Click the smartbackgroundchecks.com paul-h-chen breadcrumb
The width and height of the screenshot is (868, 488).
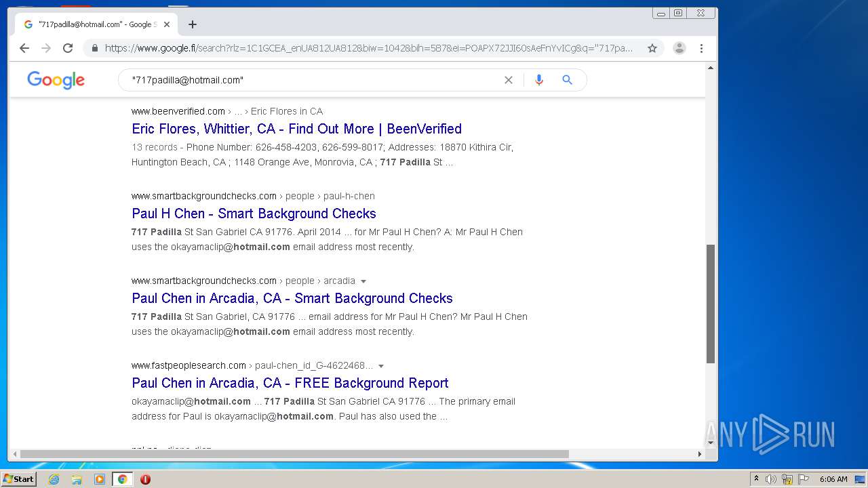coord(253,196)
